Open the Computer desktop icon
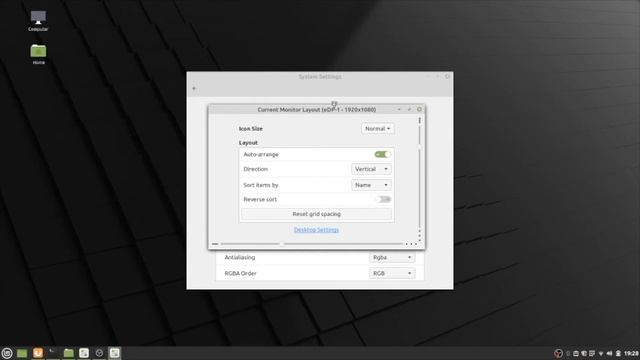Viewport: 640px width, 360px height. pyautogui.click(x=38, y=21)
